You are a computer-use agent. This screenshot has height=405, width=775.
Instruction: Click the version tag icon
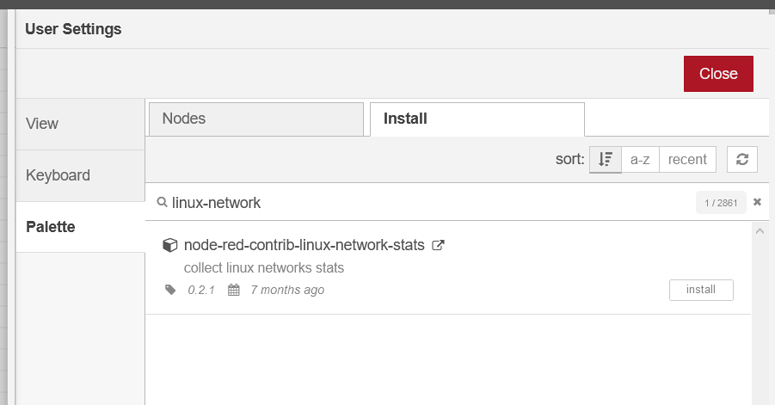(170, 289)
